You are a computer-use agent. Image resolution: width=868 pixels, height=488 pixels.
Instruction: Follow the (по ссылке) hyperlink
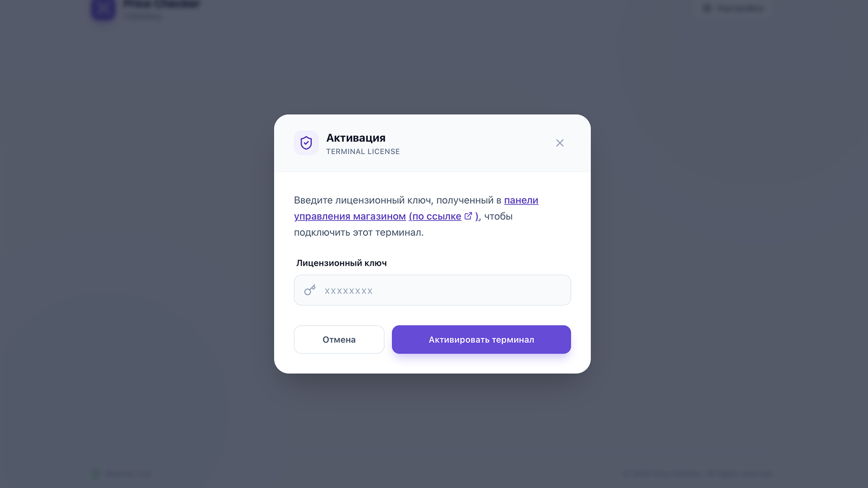point(444,216)
